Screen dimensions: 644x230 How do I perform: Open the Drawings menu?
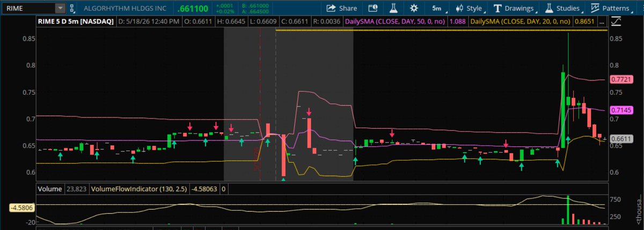pyautogui.click(x=516, y=9)
